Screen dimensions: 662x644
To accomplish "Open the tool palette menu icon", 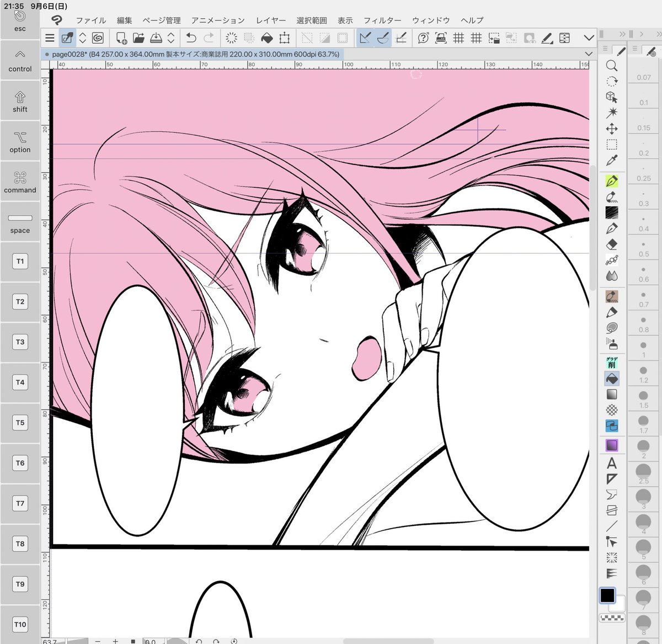I will pos(605,49).
